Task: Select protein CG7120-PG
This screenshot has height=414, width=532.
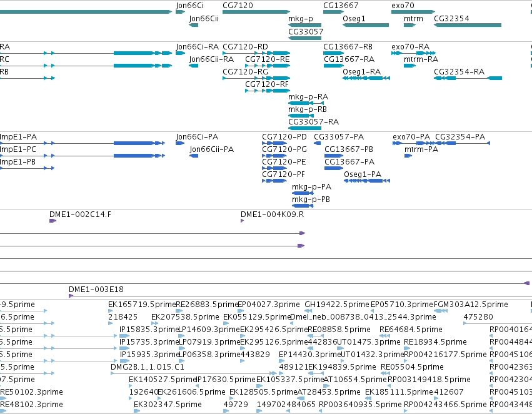Action: pos(274,156)
